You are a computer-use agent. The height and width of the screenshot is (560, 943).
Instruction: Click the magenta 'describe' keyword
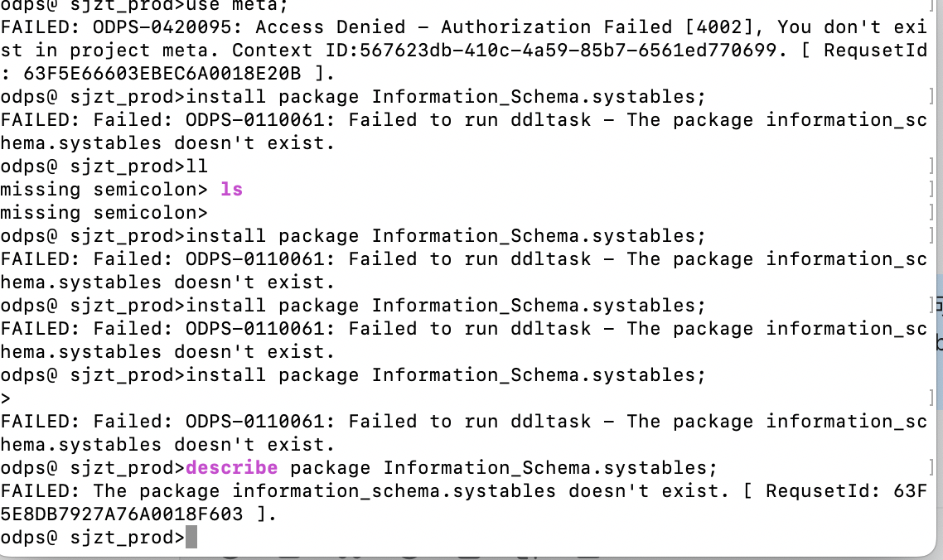231,467
